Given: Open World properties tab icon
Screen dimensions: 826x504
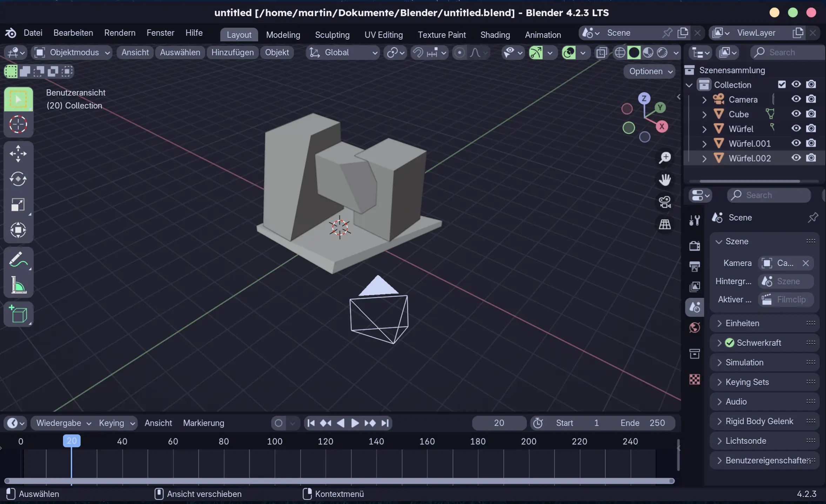Looking at the screenshot, I should pos(694,328).
